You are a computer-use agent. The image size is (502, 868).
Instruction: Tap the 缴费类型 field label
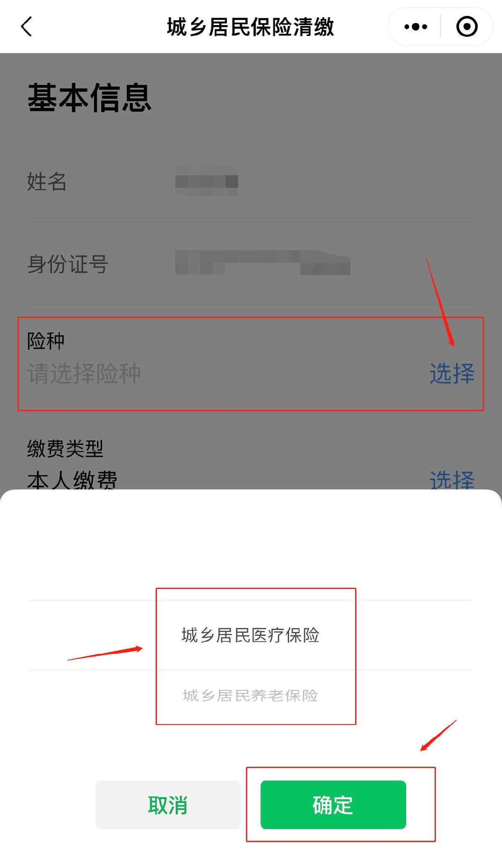(65, 448)
